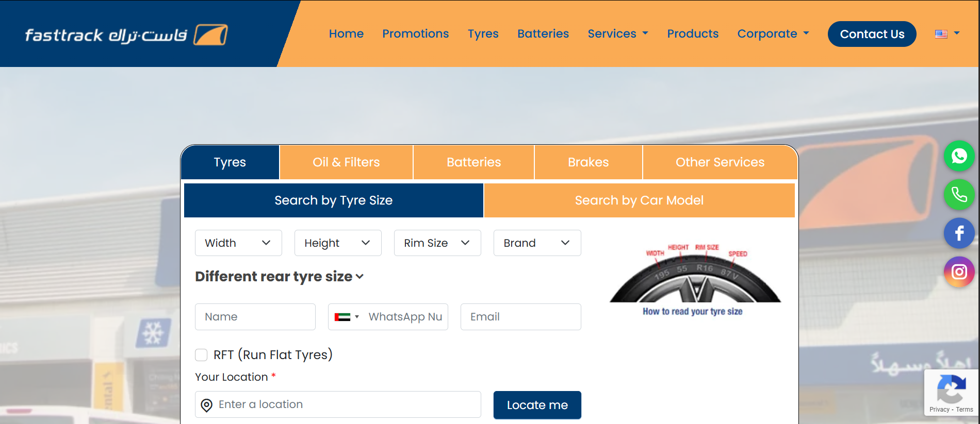Open reCAPTCHA Privacy link

click(x=939, y=410)
